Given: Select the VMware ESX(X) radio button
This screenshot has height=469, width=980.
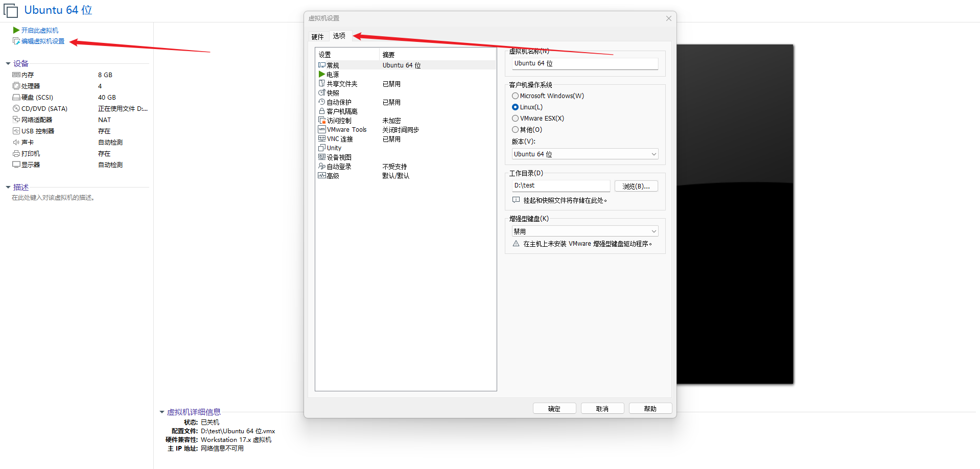Looking at the screenshot, I should (x=515, y=119).
